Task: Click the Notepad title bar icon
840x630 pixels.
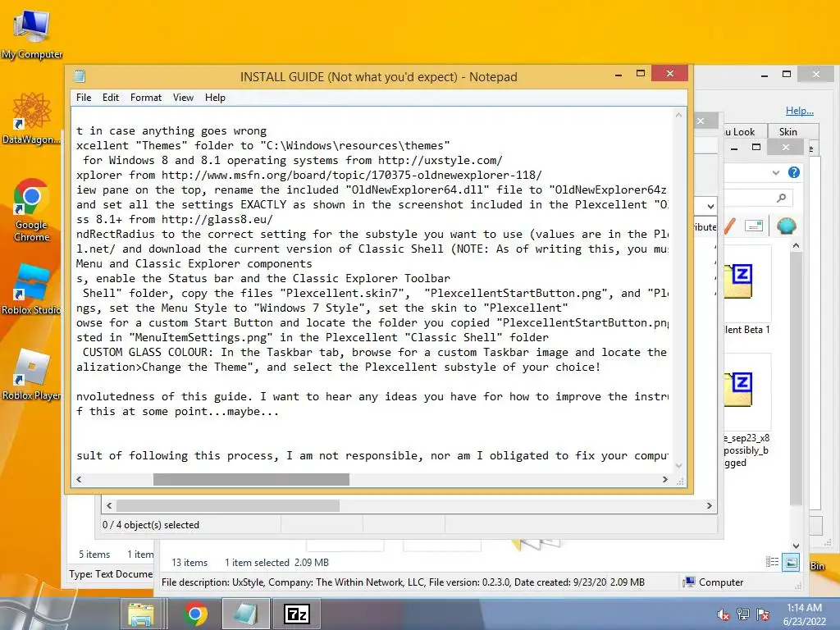Action: pyautogui.click(x=80, y=76)
